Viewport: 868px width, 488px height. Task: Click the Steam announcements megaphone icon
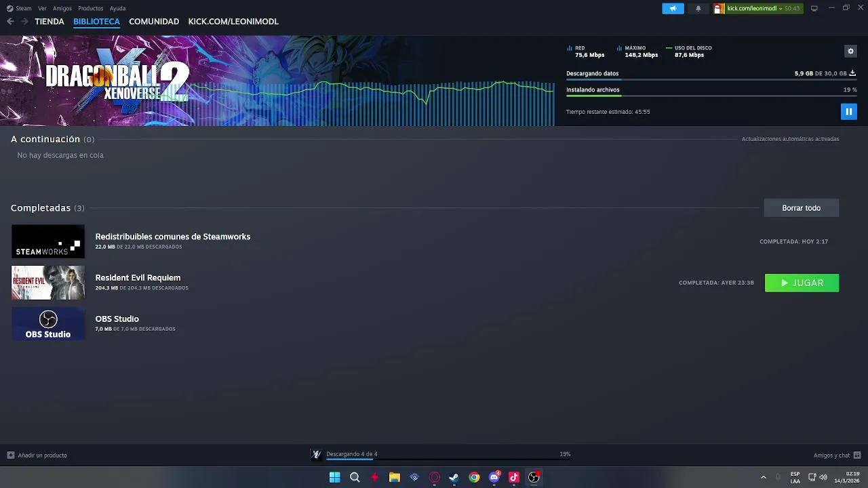[x=673, y=8]
